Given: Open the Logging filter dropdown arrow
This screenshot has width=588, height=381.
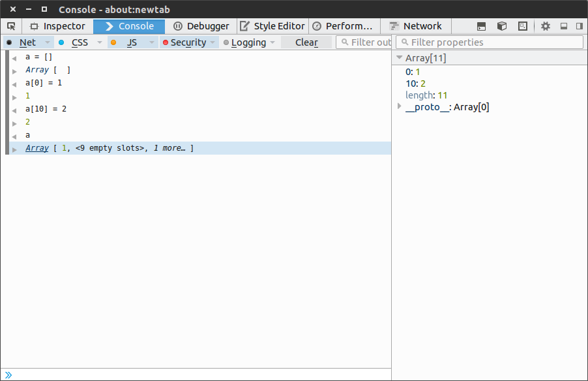Looking at the screenshot, I should point(272,42).
